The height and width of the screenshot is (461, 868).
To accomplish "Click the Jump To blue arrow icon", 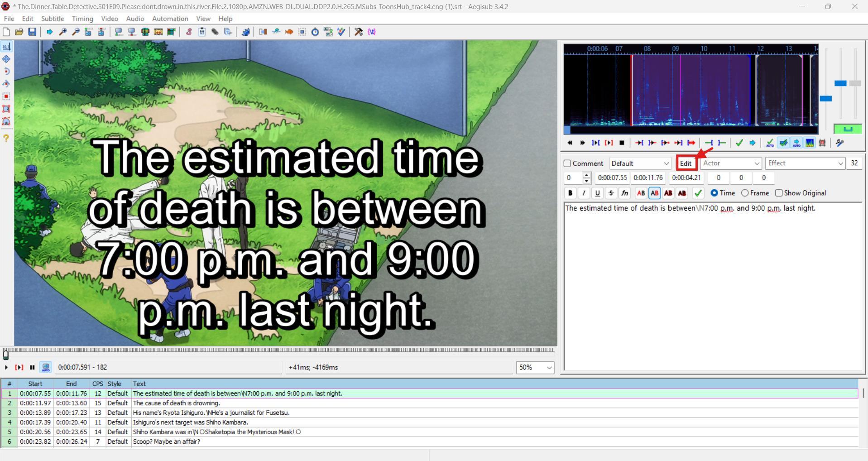I will (x=49, y=32).
